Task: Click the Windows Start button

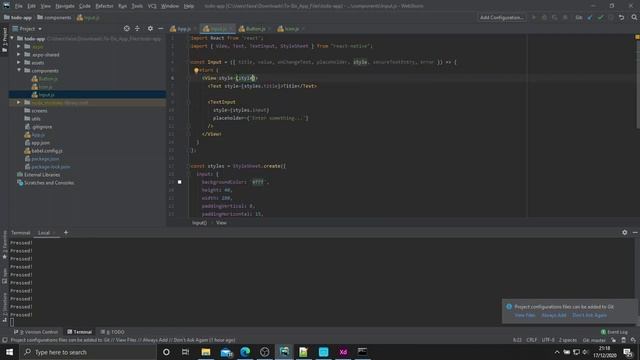Action: [x=9, y=352]
